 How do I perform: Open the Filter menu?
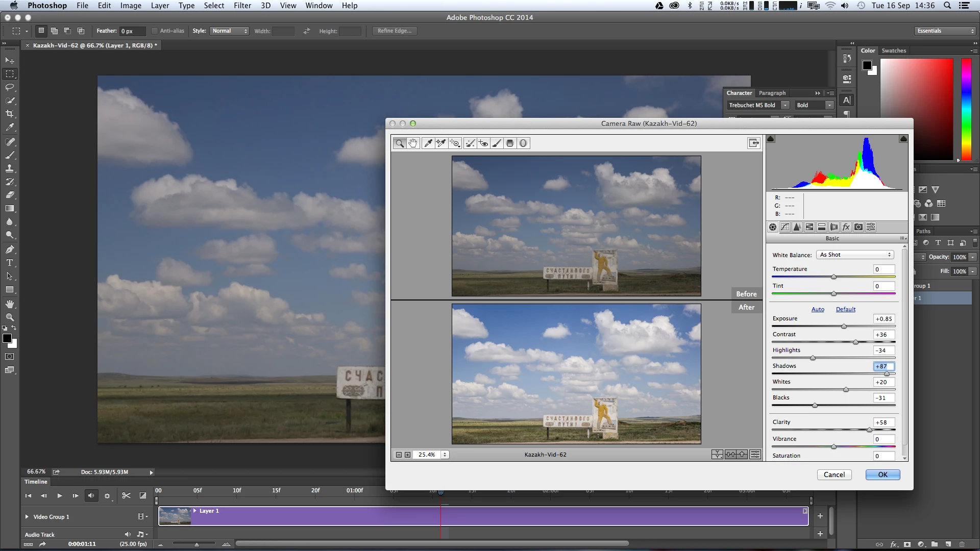(242, 6)
